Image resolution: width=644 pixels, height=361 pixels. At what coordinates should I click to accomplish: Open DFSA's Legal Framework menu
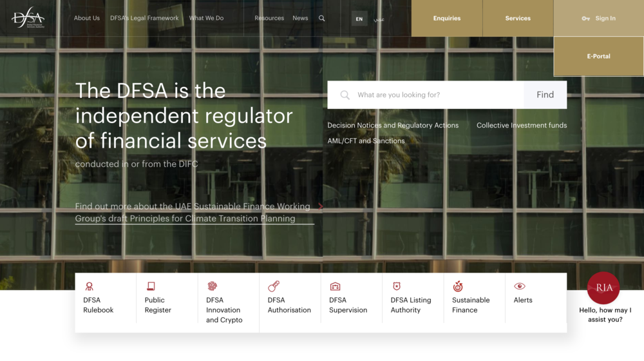point(144,18)
